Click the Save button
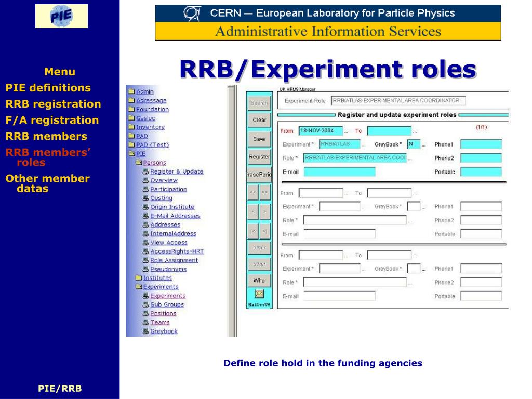This screenshot has width=532, height=399. tap(259, 139)
